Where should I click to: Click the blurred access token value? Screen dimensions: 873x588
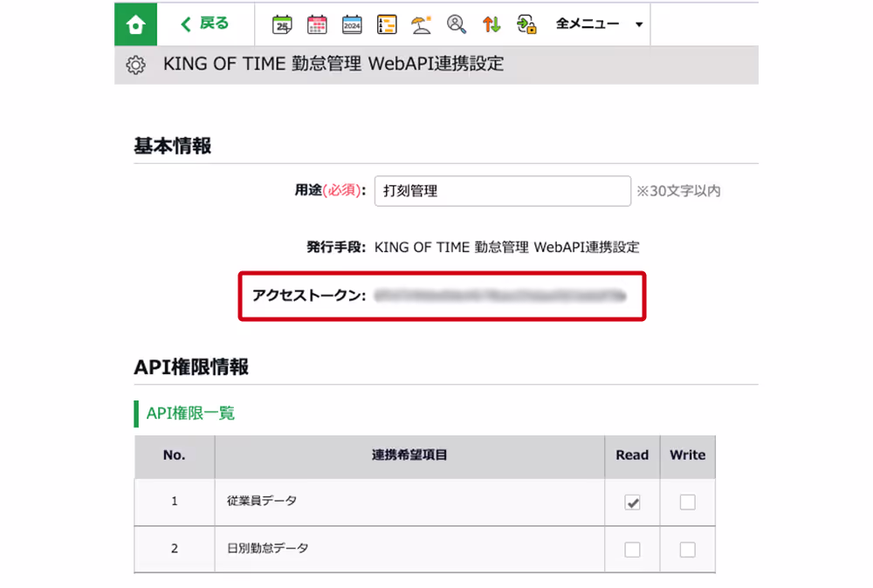(500, 296)
